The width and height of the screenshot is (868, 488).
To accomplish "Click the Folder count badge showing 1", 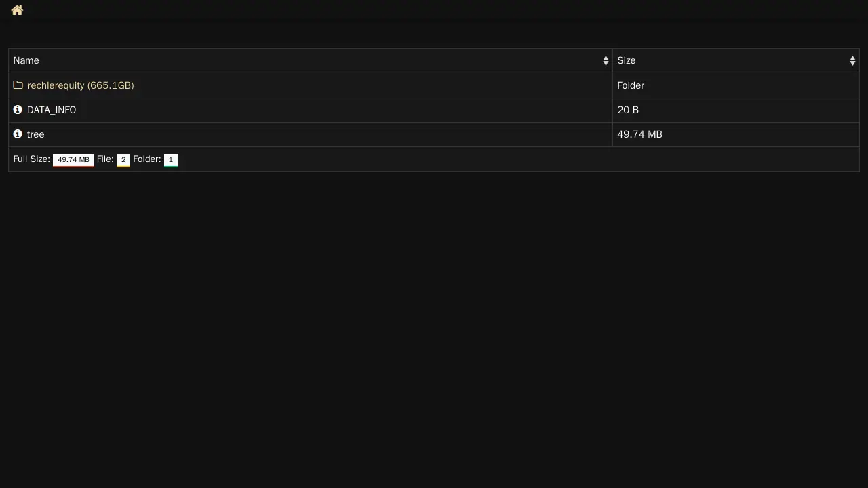I will point(171,160).
